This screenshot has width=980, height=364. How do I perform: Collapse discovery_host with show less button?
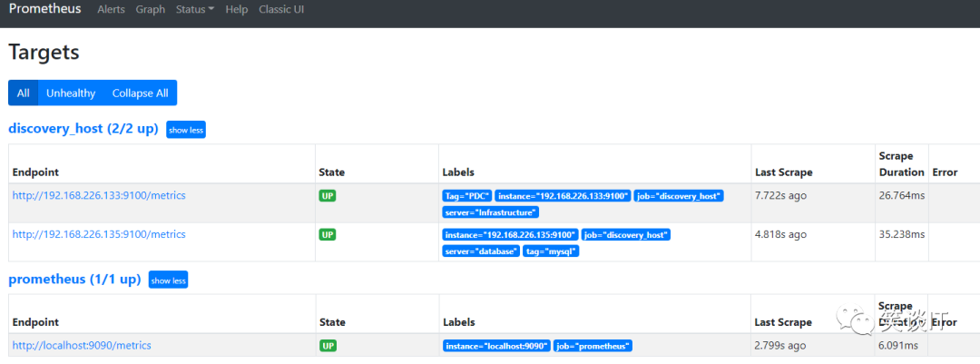pos(186,130)
